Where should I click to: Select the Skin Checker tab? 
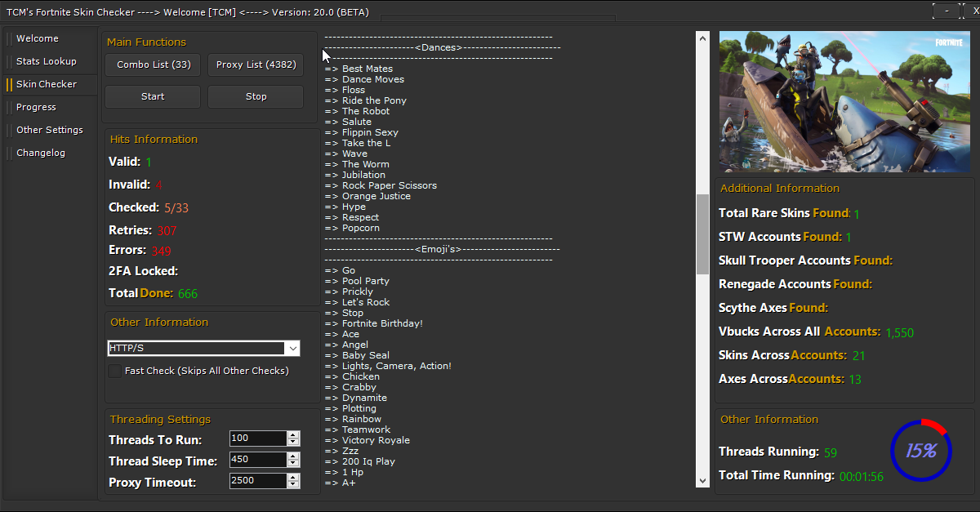[50, 84]
